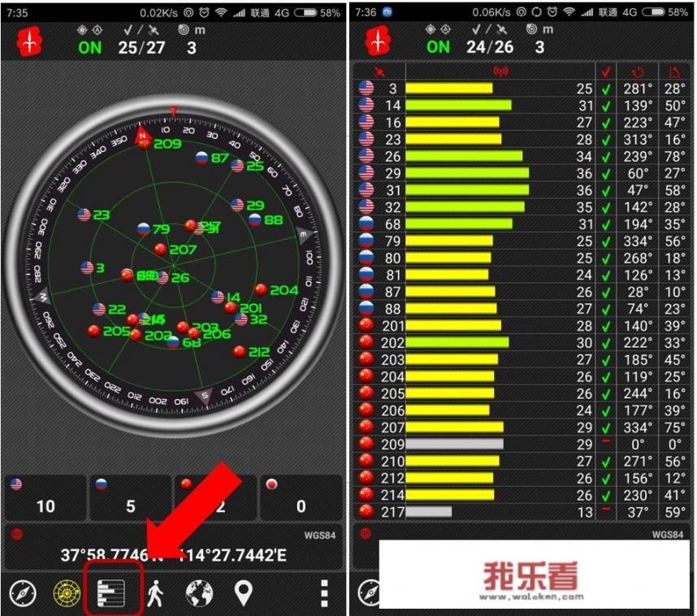Select US satellite 22 on sky radar

pyautogui.click(x=99, y=309)
